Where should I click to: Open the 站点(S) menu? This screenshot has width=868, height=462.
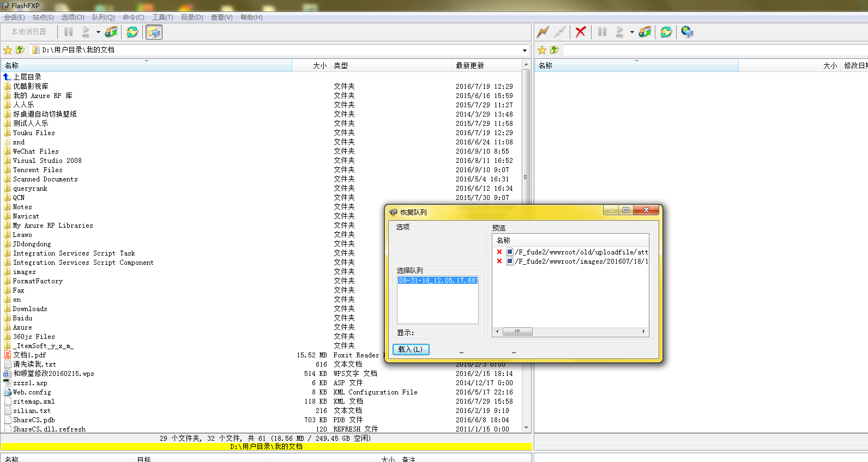tap(43, 17)
